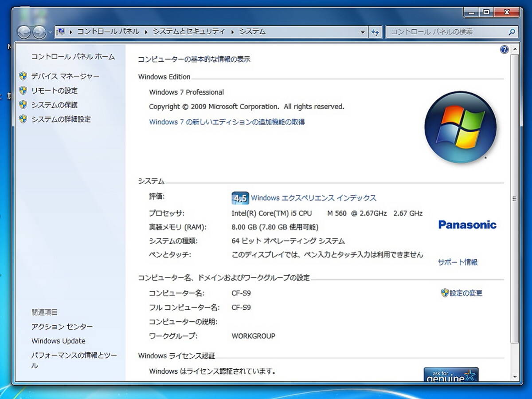This screenshot has height=399, width=532.
Task: Select システムとセキュリティ breadcrumb
Action: coord(189,32)
